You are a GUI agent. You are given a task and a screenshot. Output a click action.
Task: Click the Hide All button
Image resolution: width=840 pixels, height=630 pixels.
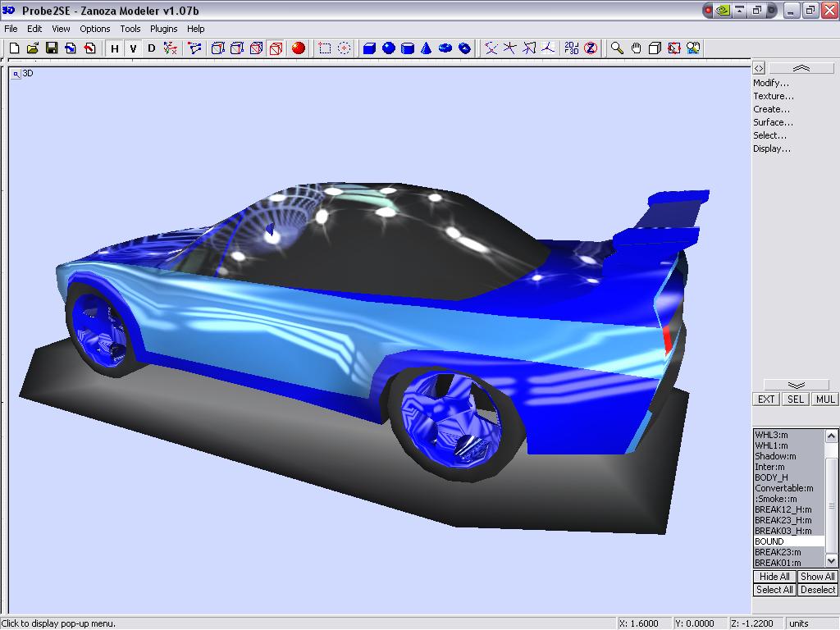774,577
